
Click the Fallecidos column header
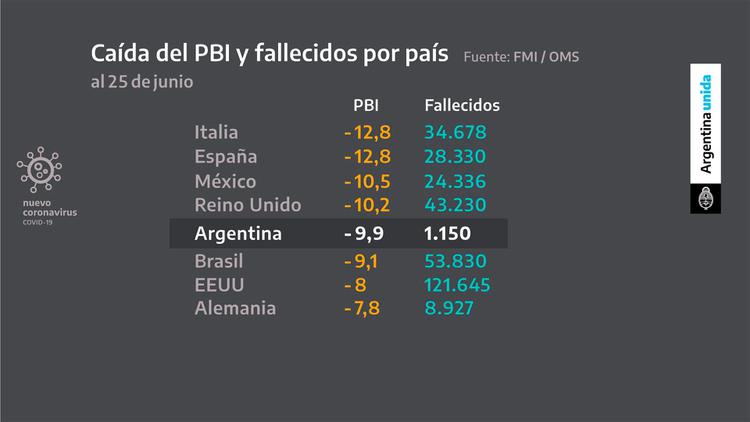click(x=462, y=105)
